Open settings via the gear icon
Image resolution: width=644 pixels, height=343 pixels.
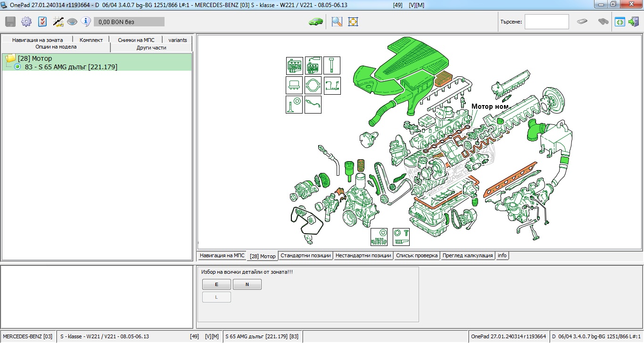point(26,22)
